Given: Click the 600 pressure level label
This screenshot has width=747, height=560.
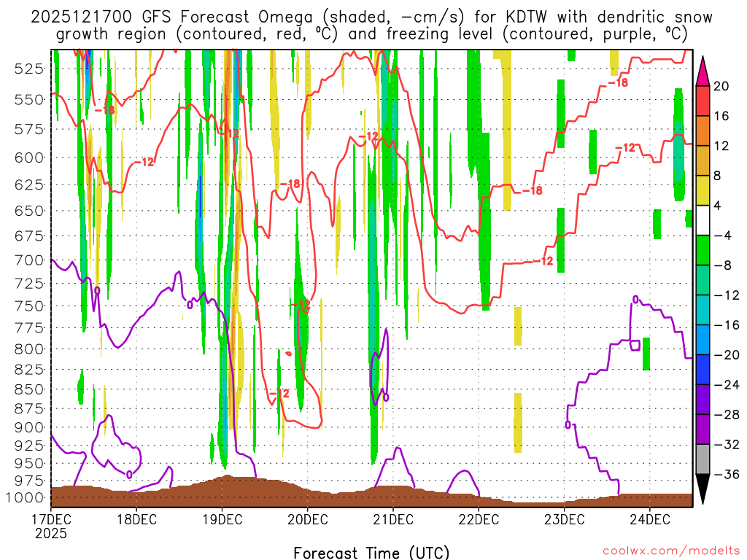Looking at the screenshot, I should click(x=28, y=157).
